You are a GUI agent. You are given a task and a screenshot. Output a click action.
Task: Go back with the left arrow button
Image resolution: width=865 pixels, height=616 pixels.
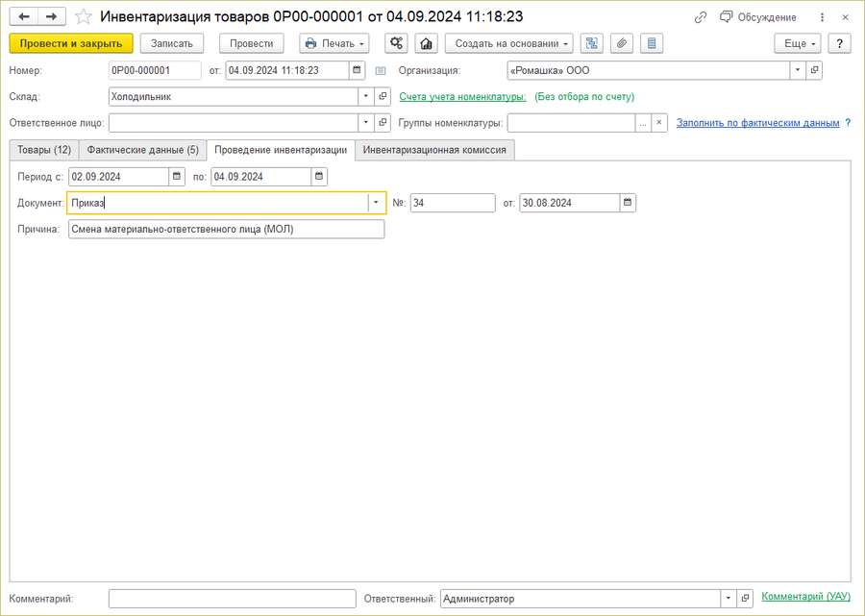(24, 16)
